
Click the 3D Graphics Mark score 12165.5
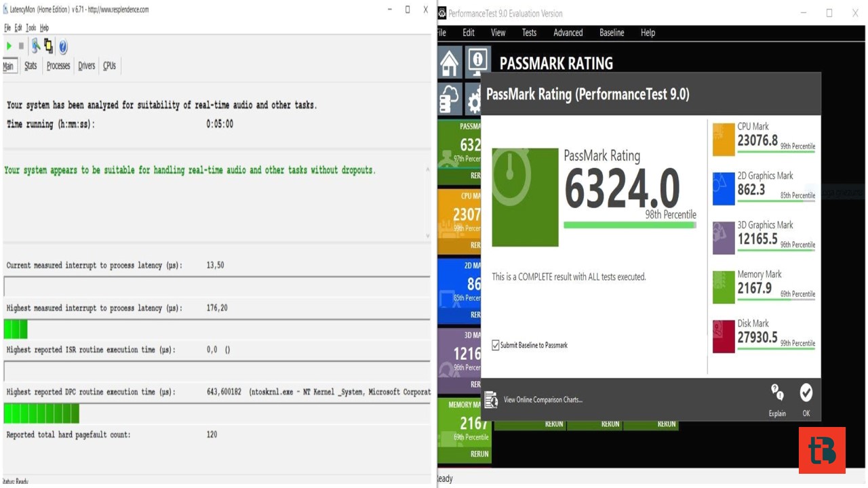click(757, 239)
